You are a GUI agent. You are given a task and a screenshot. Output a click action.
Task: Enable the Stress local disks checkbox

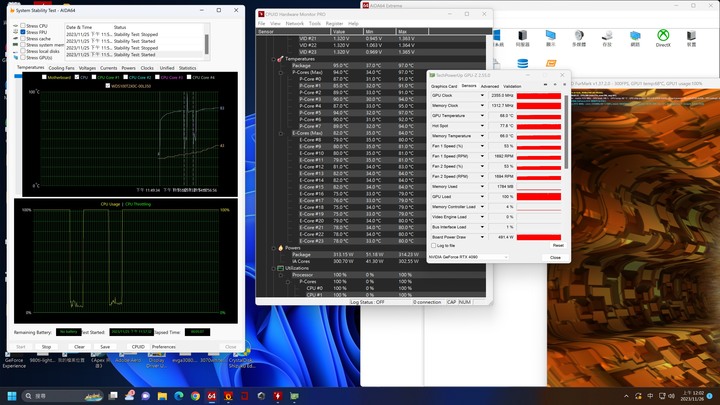(22, 51)
